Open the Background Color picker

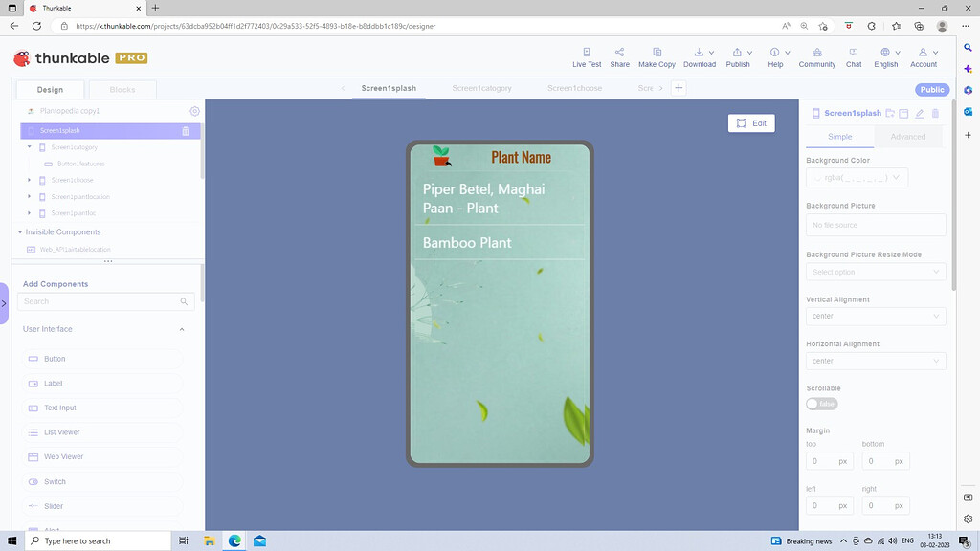[857, 178]
